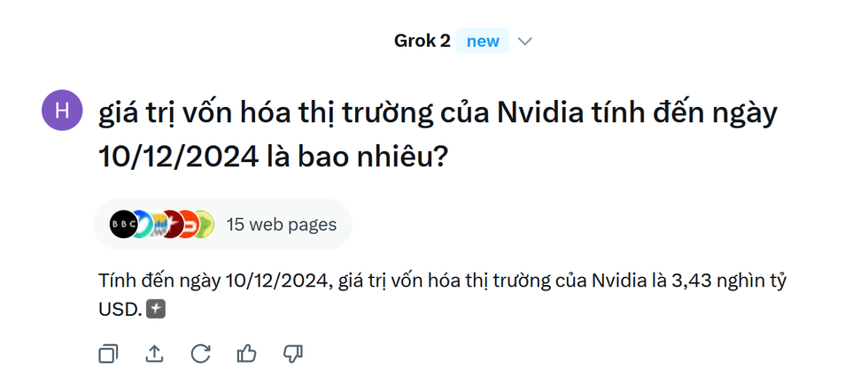This screenshot has height=385, width=868.
Task: Expand the model selector chevron
Action: coord(524,42)
